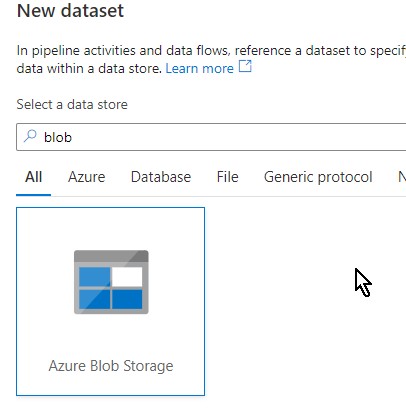Select the File tab
The height and width of the screenshot is (413, 406).
228,177
